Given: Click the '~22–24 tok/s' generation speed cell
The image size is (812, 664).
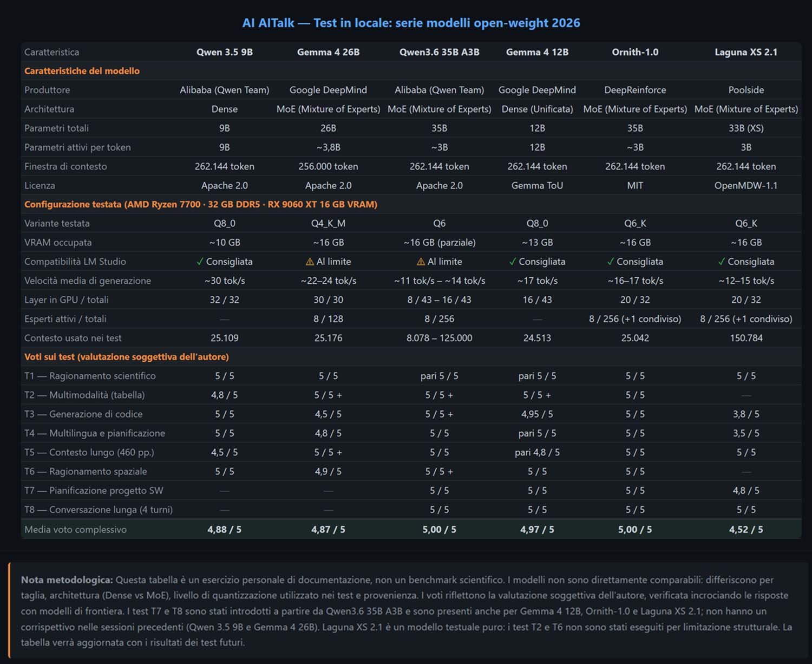Looking at the screenshot, I should [329, 281].
